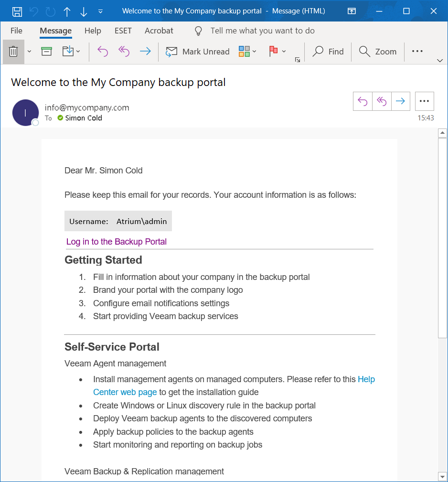Click the scrollbar up arrow

click(x=442, y=133)
